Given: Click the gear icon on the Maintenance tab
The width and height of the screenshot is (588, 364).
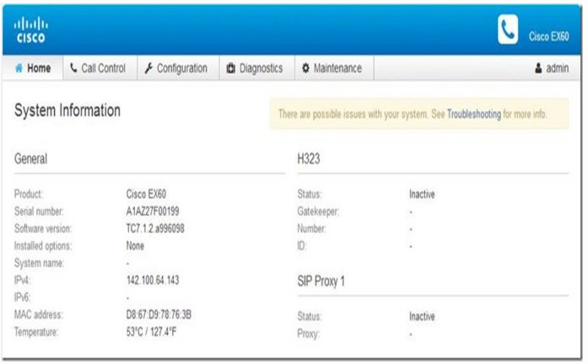Looking at the screenshot, I should click(x=305, y=67).
